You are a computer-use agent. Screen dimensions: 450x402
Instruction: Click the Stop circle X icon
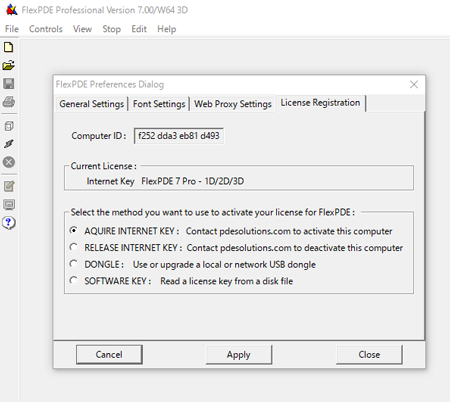[x=9, y=162]
